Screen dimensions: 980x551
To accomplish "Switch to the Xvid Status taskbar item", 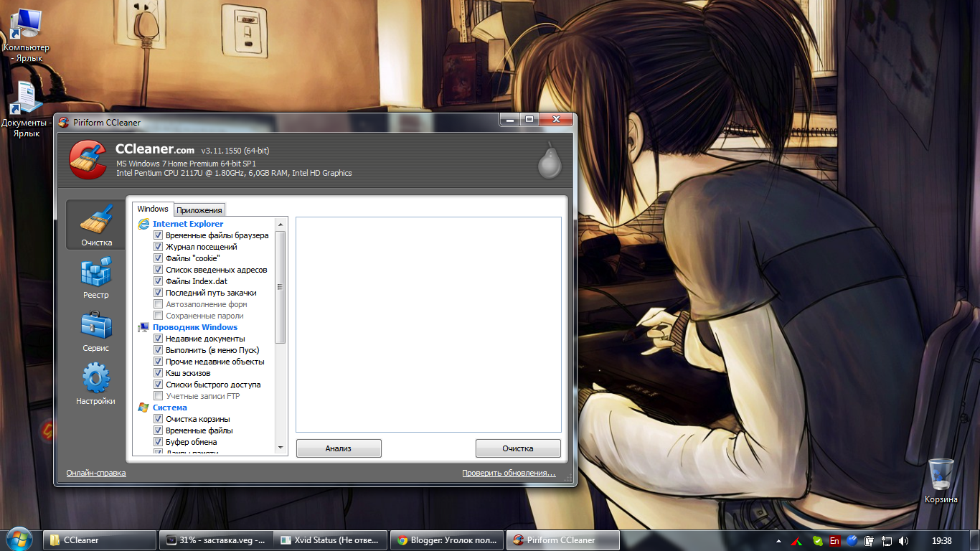I will tap(331, 540).
